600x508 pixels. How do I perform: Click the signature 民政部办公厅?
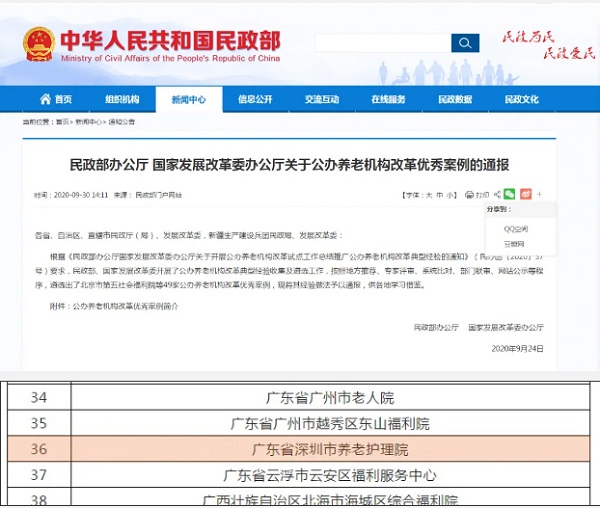click(x=436, y=327)
